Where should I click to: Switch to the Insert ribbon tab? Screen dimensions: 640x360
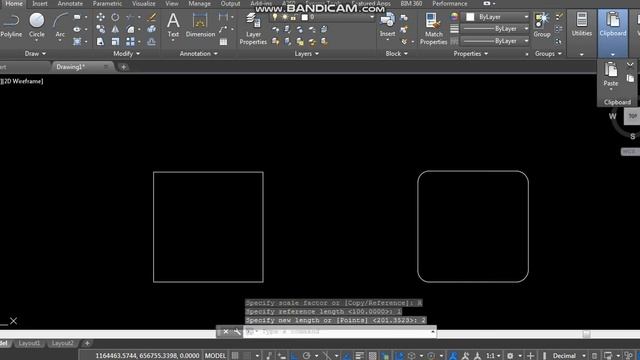click(40, 4)
